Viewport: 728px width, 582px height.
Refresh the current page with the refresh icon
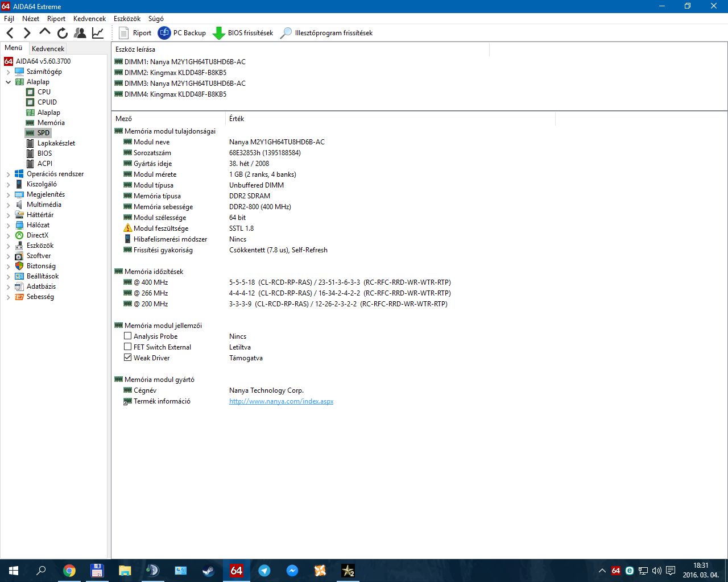(x=63, y=33)
